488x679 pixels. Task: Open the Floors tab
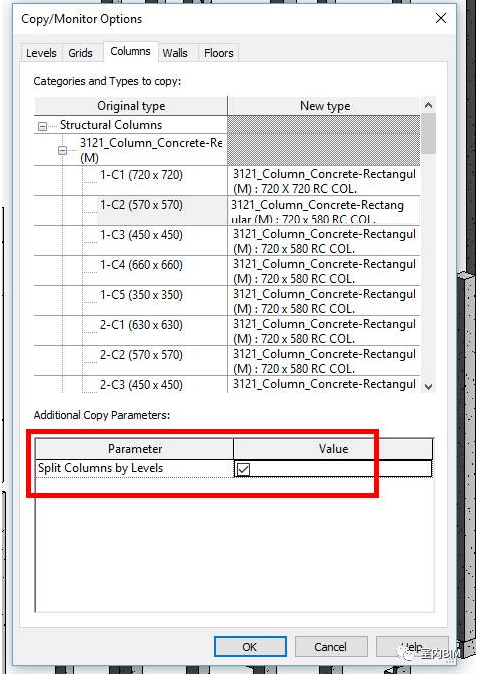tap(219, 53)
